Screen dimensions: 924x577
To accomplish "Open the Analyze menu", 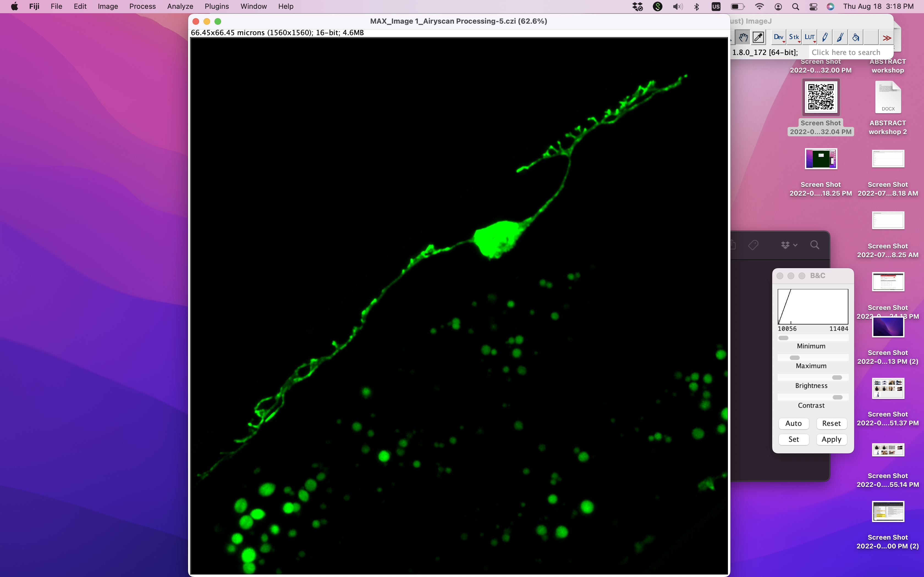I will tap(180, 7).
